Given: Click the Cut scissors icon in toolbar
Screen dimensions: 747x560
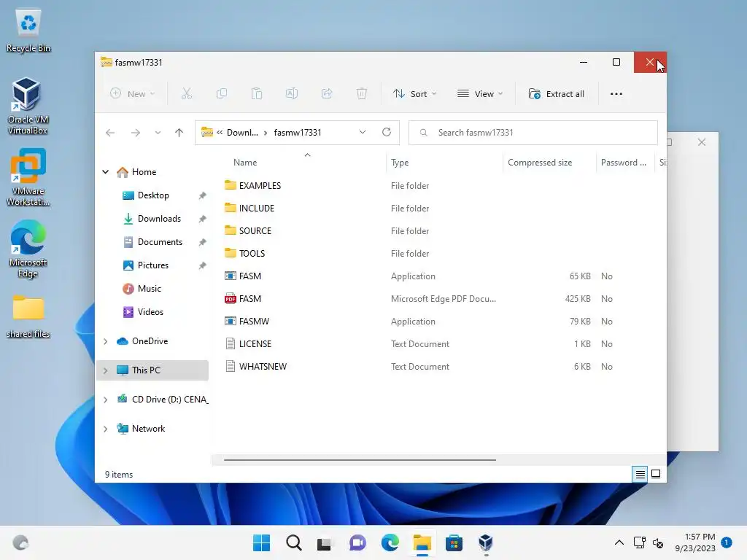Looking at the screenshot, I should coord(186,94).
